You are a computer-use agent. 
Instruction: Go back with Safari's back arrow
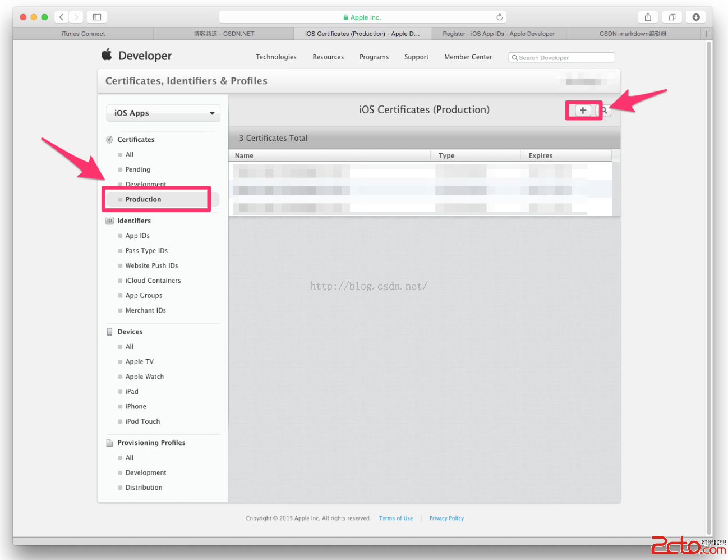62,17
